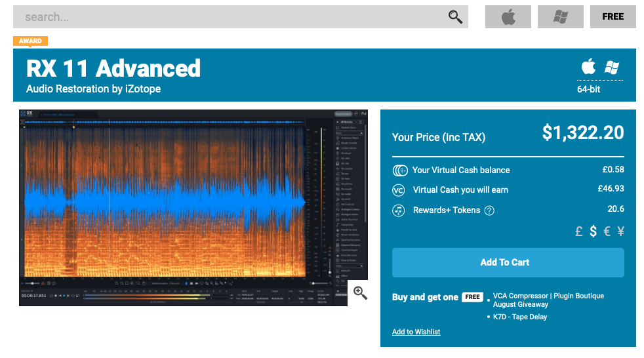
Task: Zoom the product image with the magnifier icon
Action: pos(360,292)
